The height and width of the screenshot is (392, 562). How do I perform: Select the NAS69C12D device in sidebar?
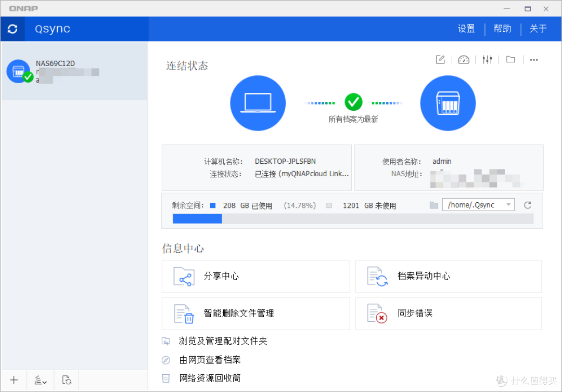tap(74, 71)
